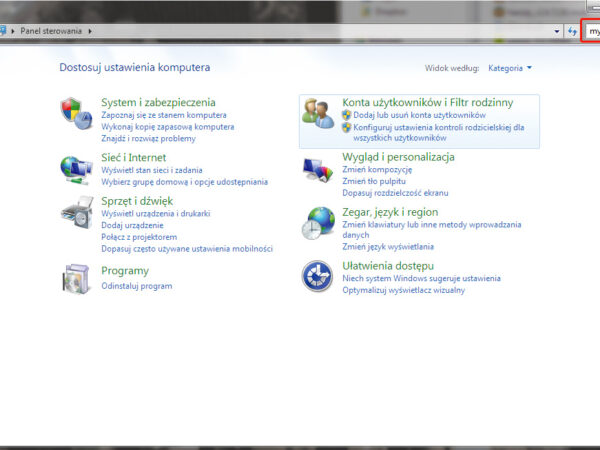Image resolution: width=600 pixels, height=450 pixels.
Task: Click Wybierz grupę domową i opcje udostępniania
Action: 184,182
